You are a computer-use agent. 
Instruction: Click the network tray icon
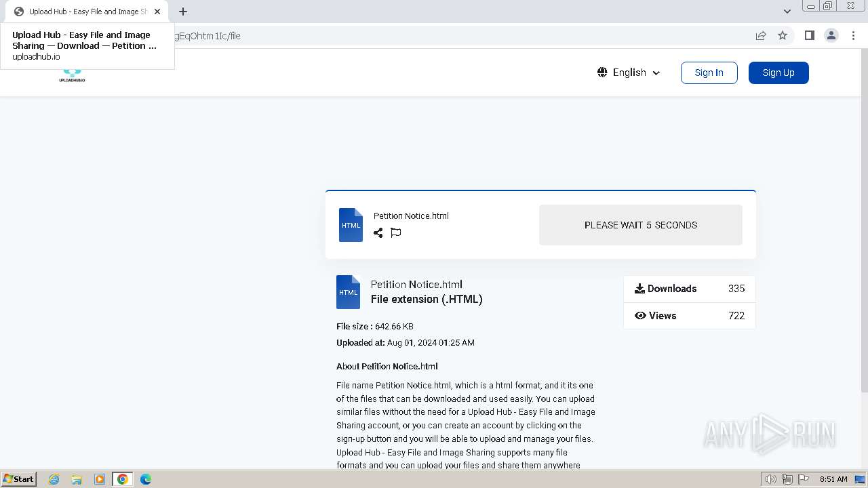(787, 479)
